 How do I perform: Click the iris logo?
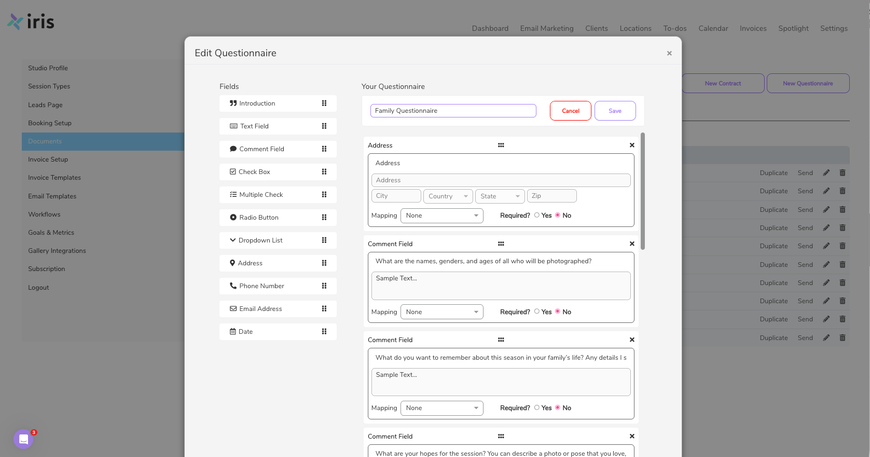pyautogui.click(x=31, y=22)
